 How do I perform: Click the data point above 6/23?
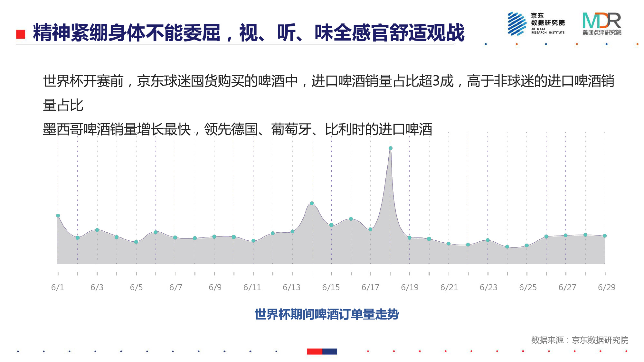coord(488,240)
